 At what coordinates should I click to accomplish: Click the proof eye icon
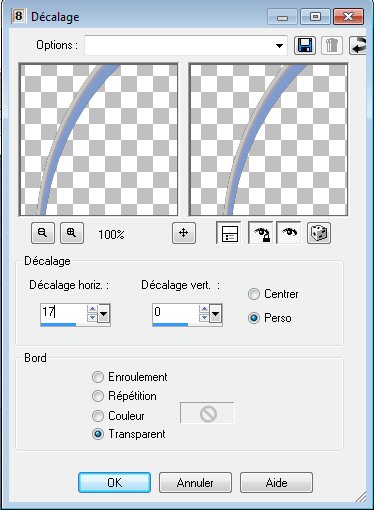289,233
